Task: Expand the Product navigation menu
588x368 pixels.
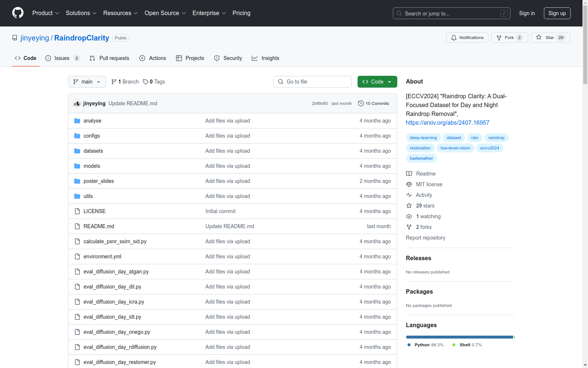Action: tap(46, 13)
